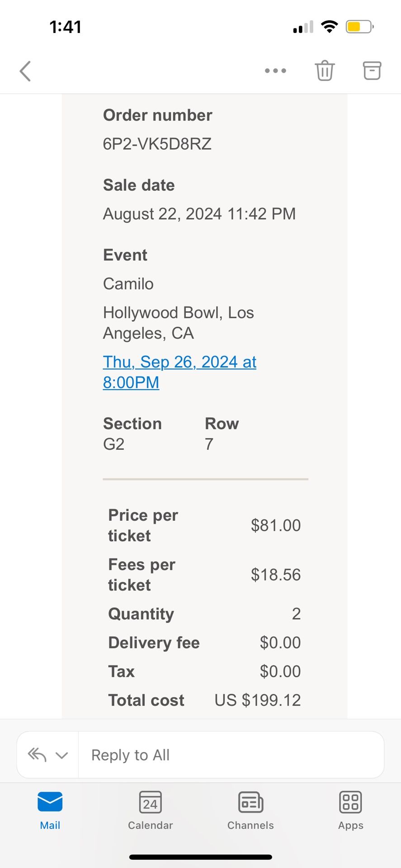Tap the 1:41 clock in status bar
Image resolution: width=401 pixels, height=868 pixels.
click(x=66, y=27)
